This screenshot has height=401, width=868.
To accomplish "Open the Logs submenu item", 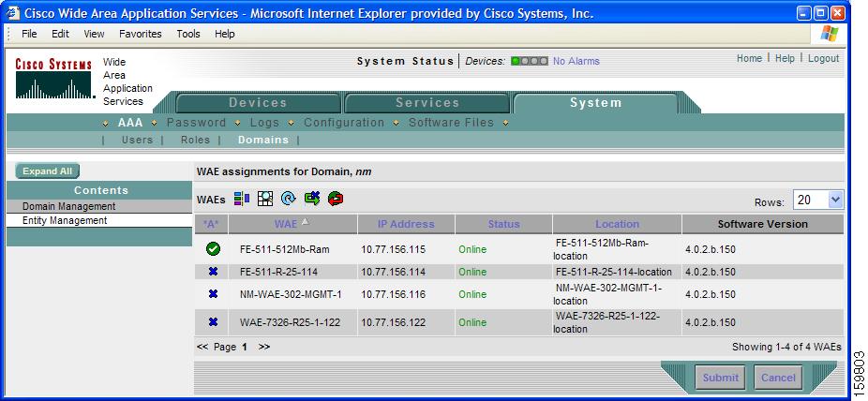I will (x=264, y=123).
